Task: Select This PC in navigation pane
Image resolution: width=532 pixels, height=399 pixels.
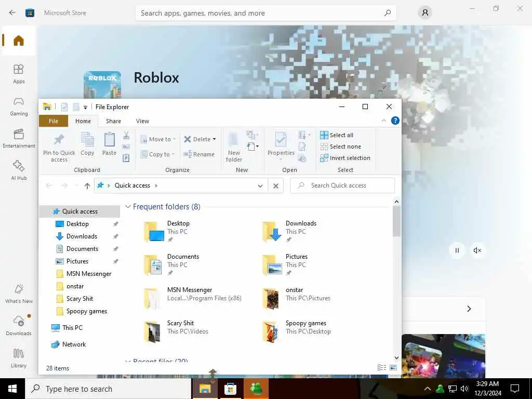Action: tap(72, 328)
